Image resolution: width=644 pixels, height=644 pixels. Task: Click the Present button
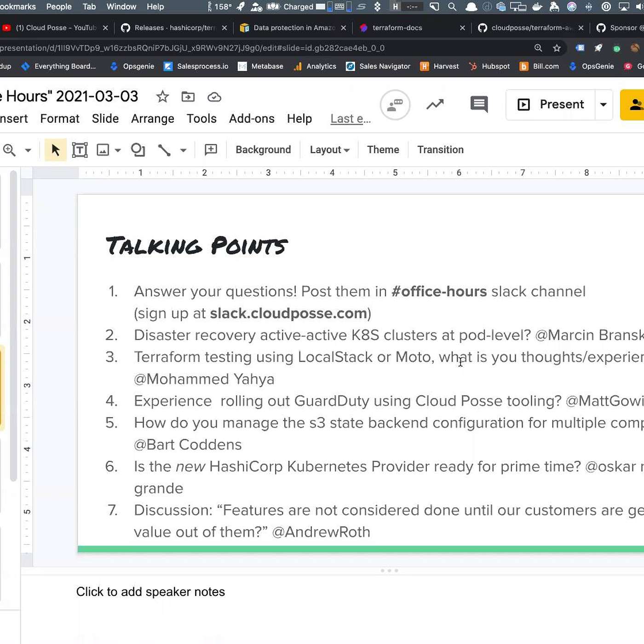click(551, 104)
